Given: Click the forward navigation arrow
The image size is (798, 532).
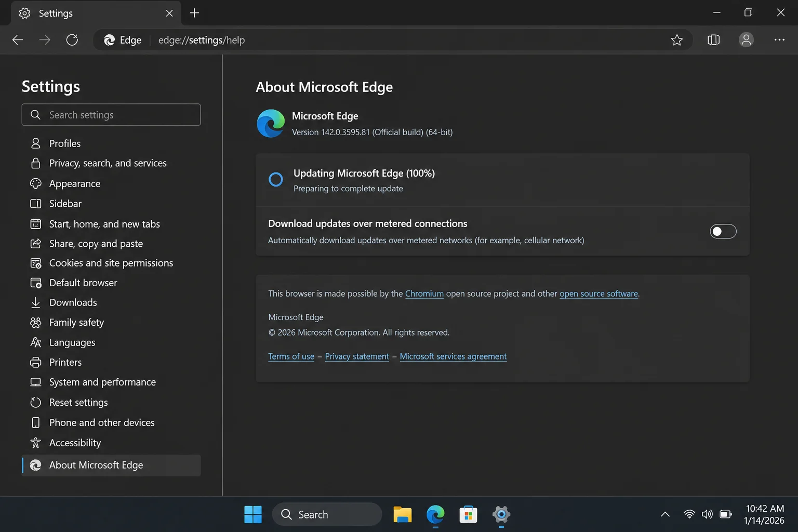Looking at the screenshot, I should coord(45,40).
